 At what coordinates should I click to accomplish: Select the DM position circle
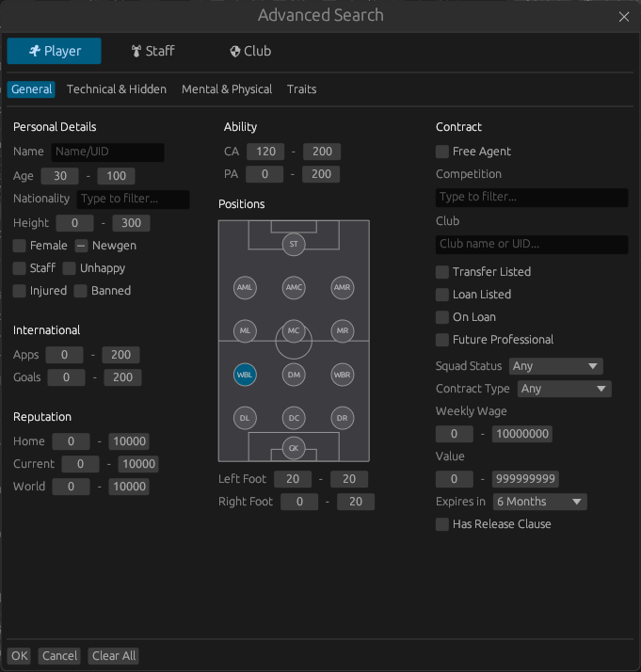click(x=294, y=375)
